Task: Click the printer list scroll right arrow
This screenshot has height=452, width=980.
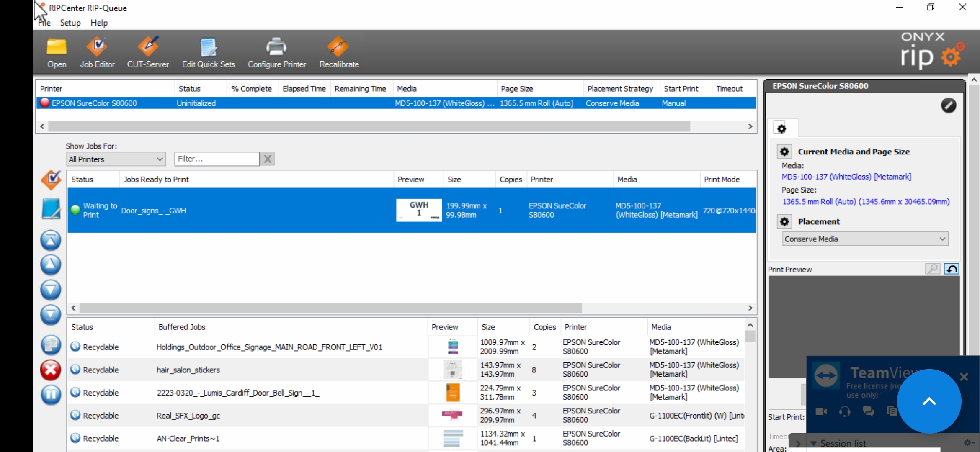Action: pyautogui.click(x=750, y=126)
